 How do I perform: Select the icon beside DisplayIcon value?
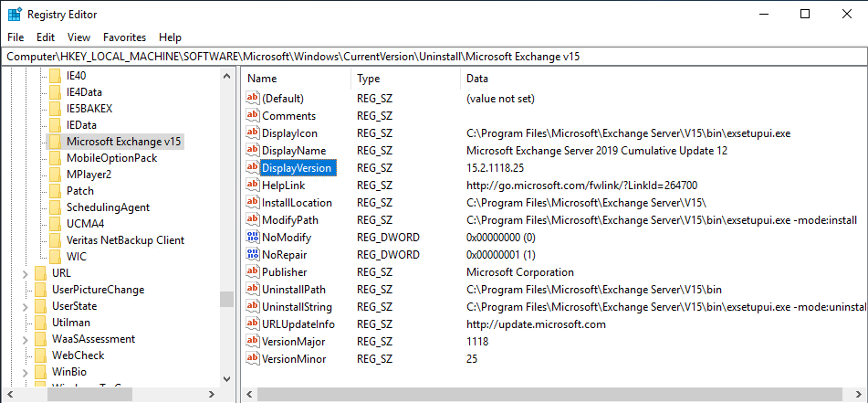253,133
